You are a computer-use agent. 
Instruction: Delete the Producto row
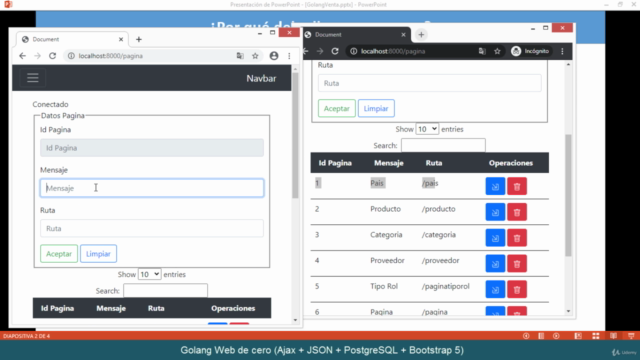tap(517, 212)
